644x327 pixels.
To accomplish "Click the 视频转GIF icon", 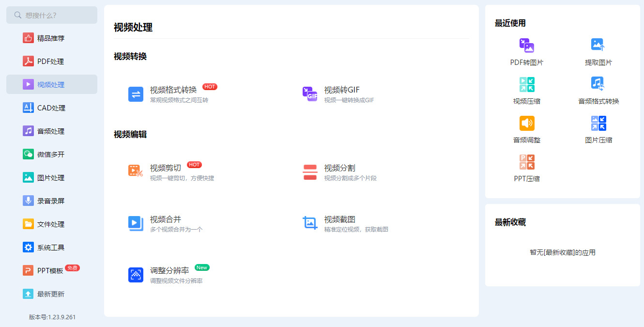I will coord(310,94).
